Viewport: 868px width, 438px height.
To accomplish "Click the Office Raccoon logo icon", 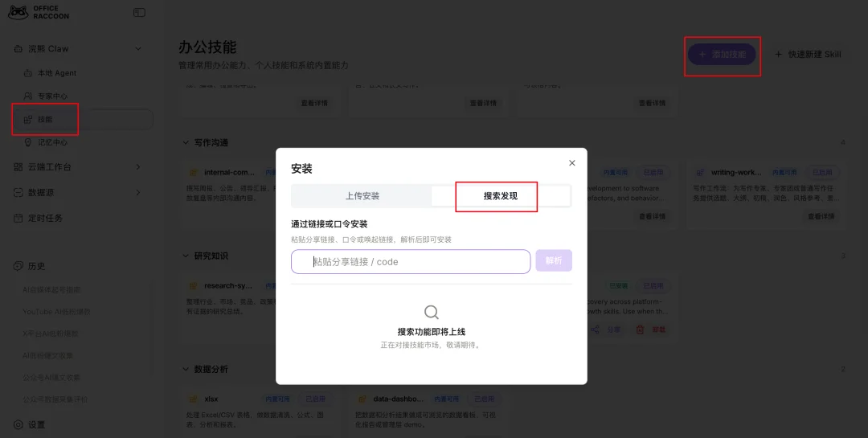I will point(18,12).
